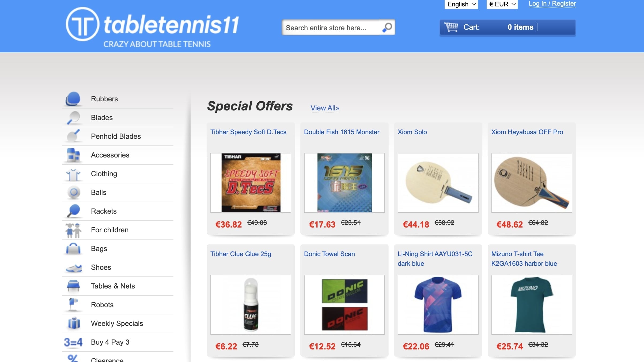Click the Weekly Specials gift icon
644x362 pixels.
[x=74, y=323]
